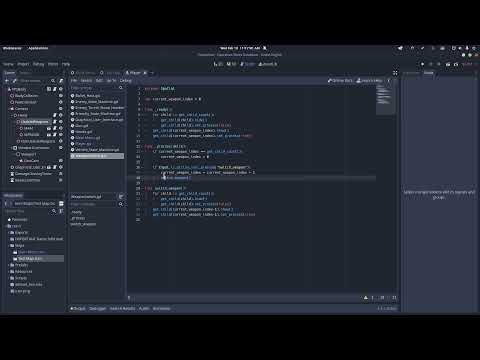
Task: Click the code minimap overview
Action: (386, 100)
